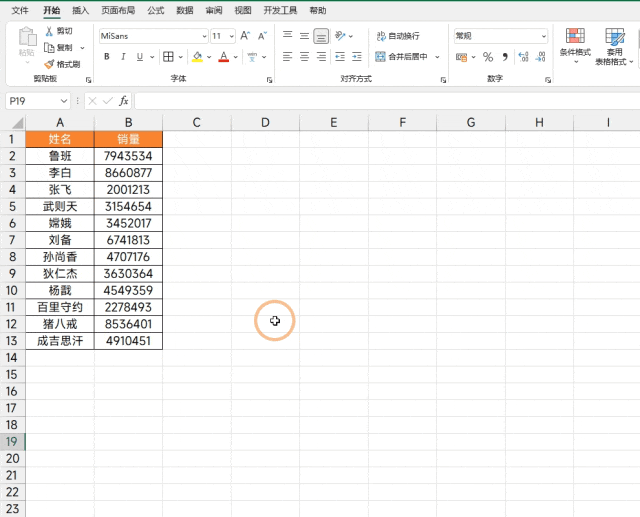Apply the yellow fill color bucket
The image size is (640, 517).
point(197,57)
